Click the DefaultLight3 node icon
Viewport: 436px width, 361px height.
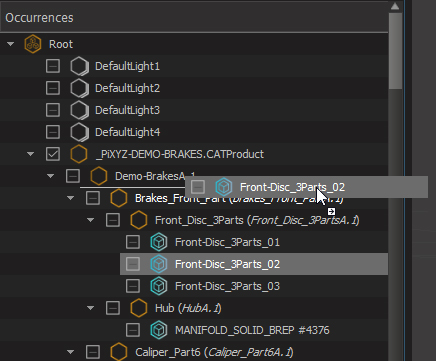tap(79, 110)
